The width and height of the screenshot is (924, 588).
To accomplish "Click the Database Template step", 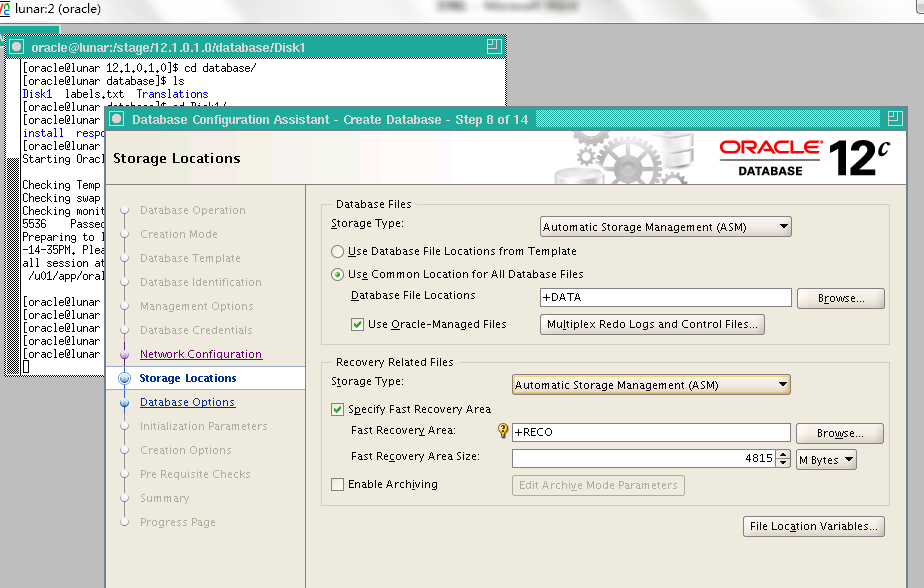I will 190,259.
